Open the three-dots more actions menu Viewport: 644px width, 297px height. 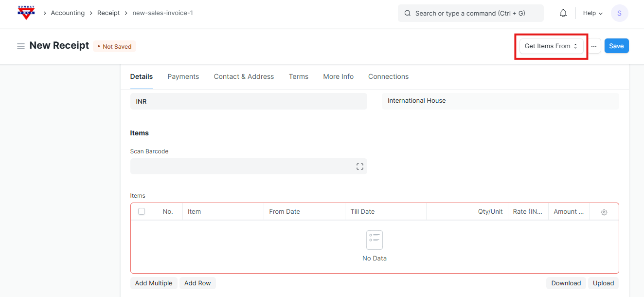coord(593,46)
